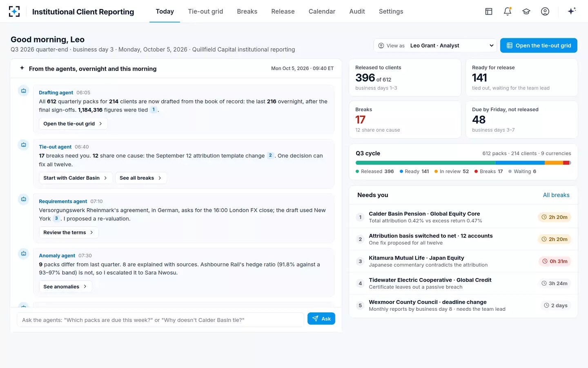Screen dimensions: 588x368
Task: Click the Tie-out agent robot avatar
Action: point(24,145)
